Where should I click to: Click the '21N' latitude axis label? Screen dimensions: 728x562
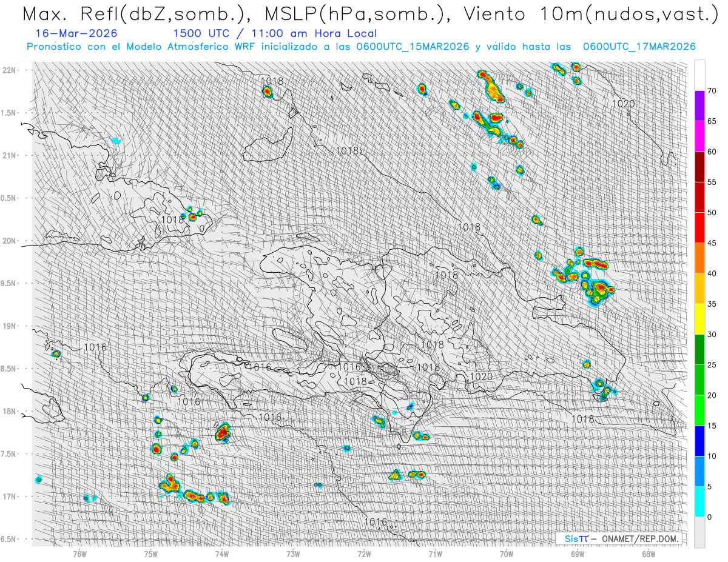pos(8,155)
